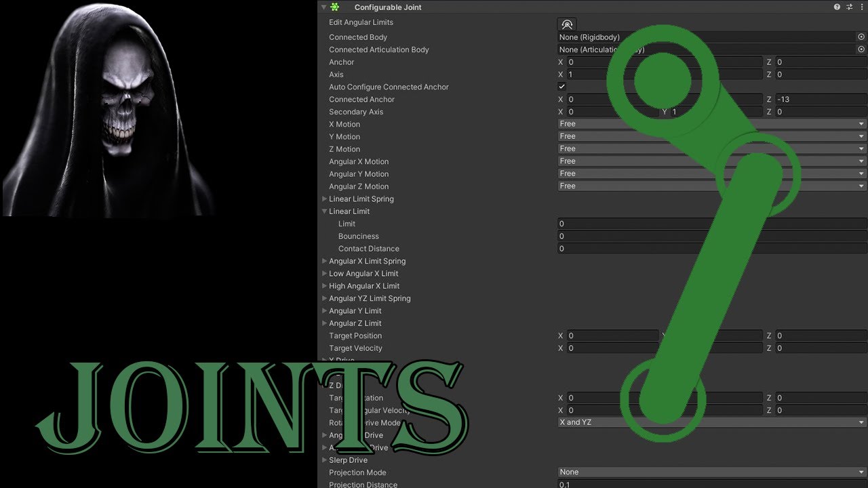Screen dimensions: 868x488
Task: Open the Y Motion dropdown
Action: coord(712,136)
